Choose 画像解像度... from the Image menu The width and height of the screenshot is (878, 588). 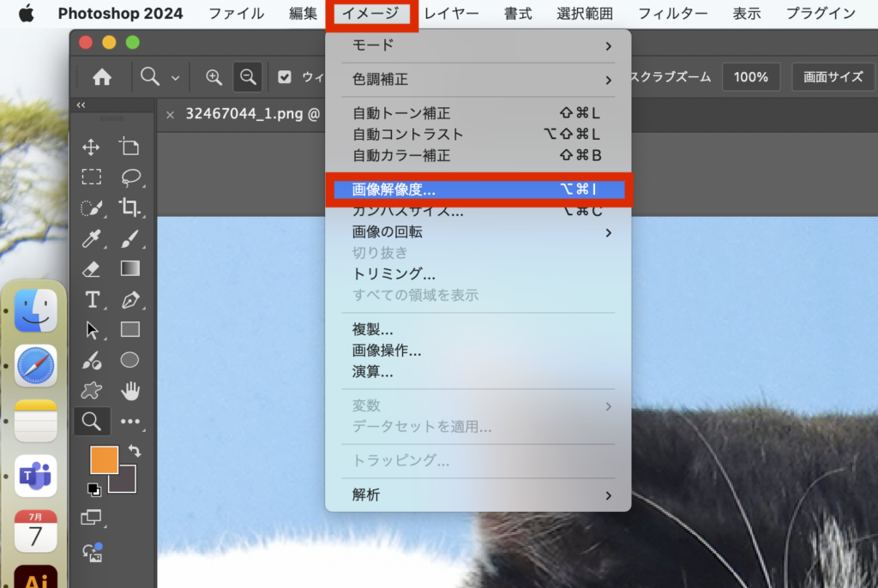[x=478, y=189]
